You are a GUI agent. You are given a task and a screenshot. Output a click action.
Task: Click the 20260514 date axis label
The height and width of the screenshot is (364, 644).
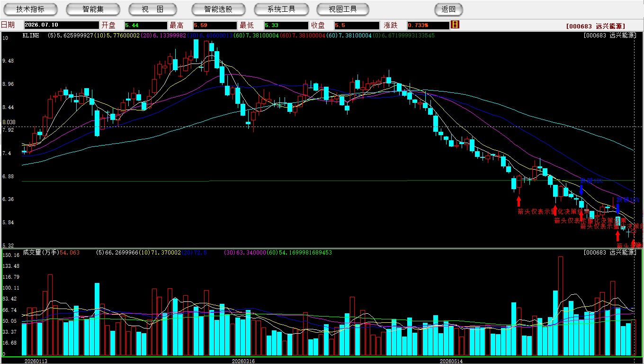(x=451, y=361)
